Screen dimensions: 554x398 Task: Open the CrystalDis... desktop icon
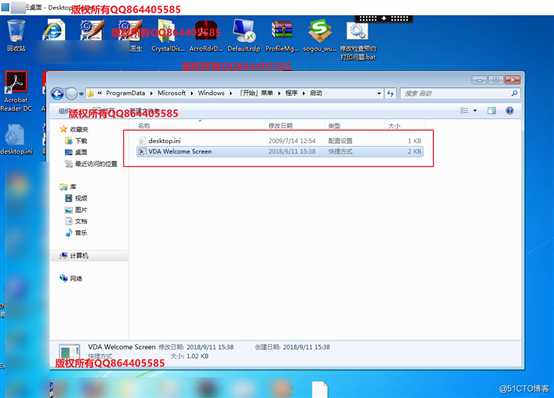(x=167, y=35)
